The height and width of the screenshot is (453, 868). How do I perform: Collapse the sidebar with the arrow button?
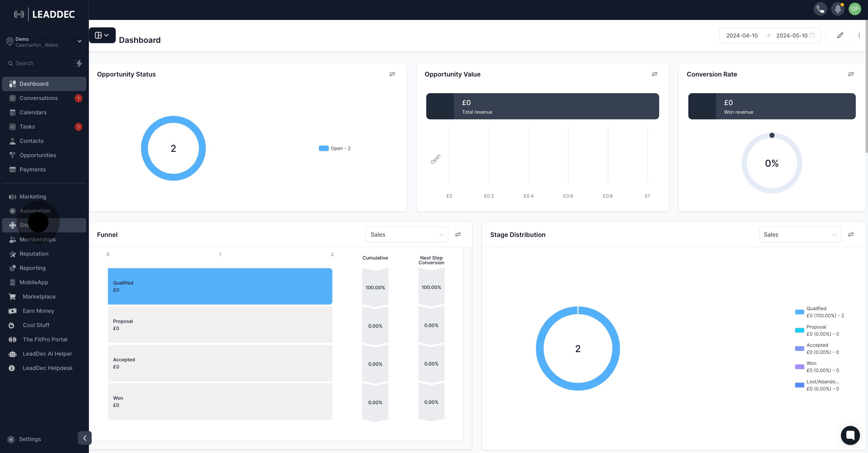click(84, 438)
